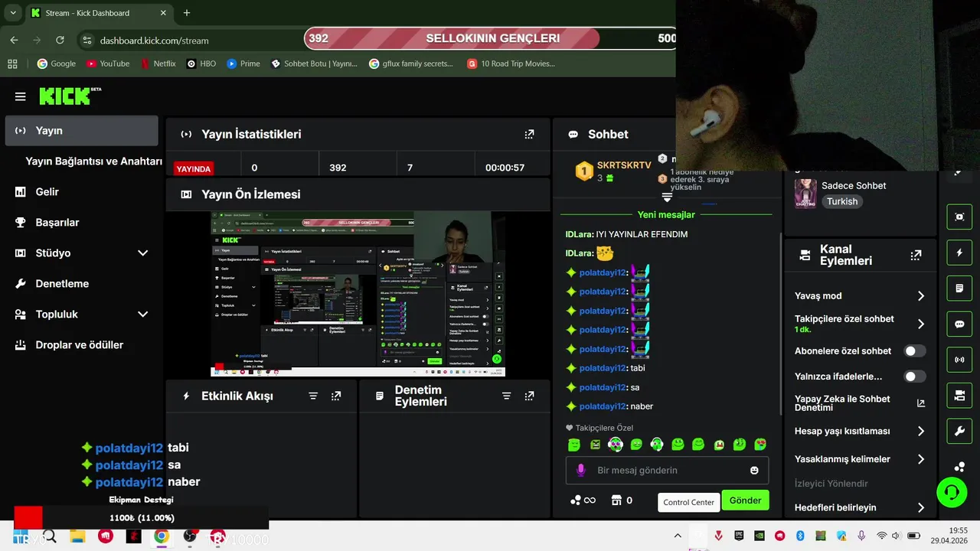Click the Sadece Sohbet category thumbnail

coord(805,194)
